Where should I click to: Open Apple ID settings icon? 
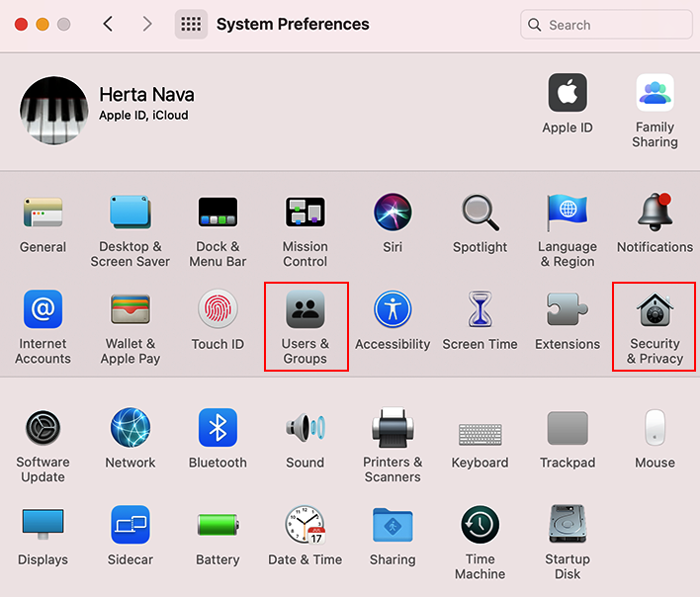(x=568, y=93)
